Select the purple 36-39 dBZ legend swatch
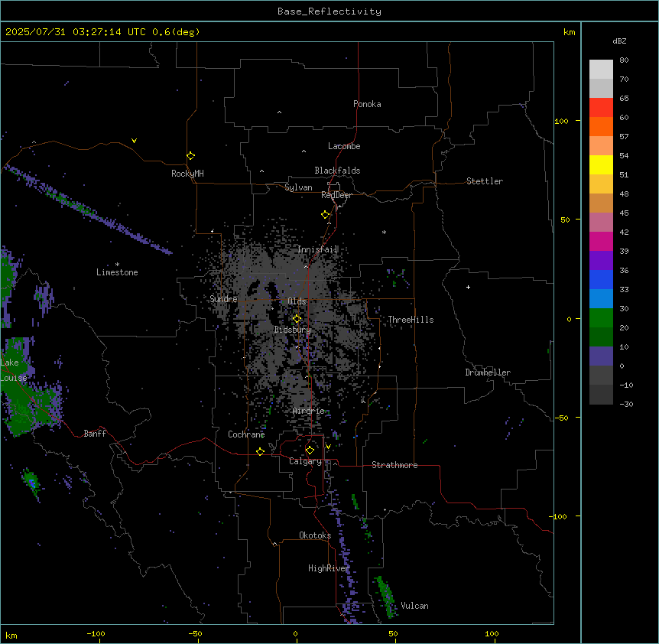 tap(601, 260)
